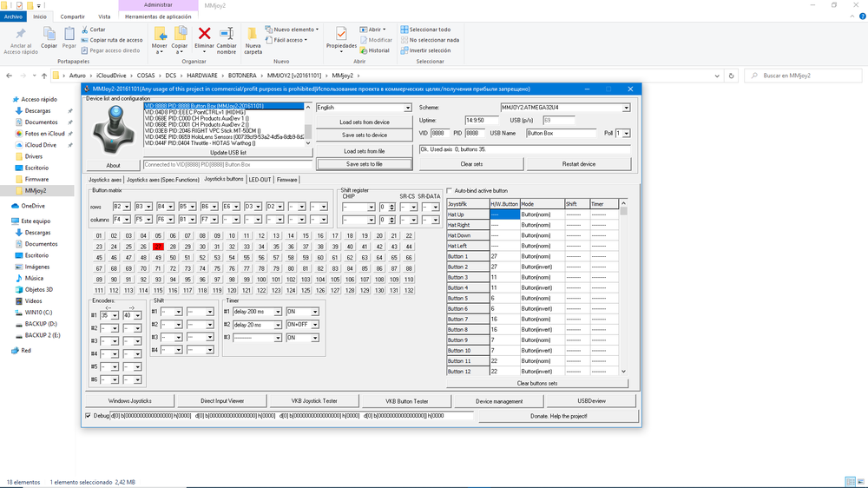Switch to the LED-OUT tab
Viewport: 868px width, 488px height.
[x=260, y=180]
